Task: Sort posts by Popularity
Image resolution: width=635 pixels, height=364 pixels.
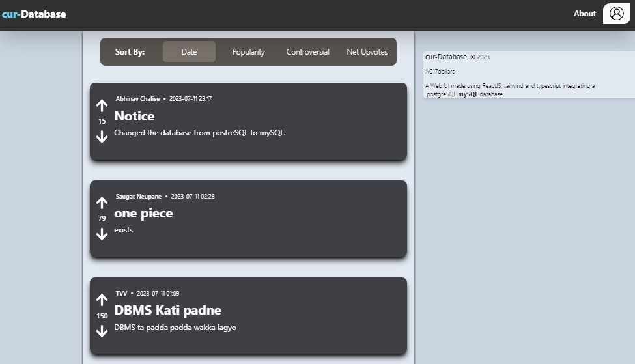Action: tap(248, 52)
